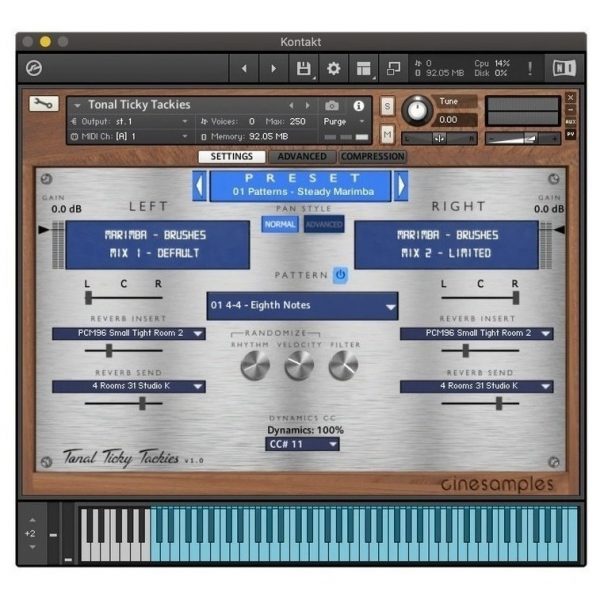Click the instrument volume slider
The width and height of the screenshot is (600, 600).
tap(523, 139)
